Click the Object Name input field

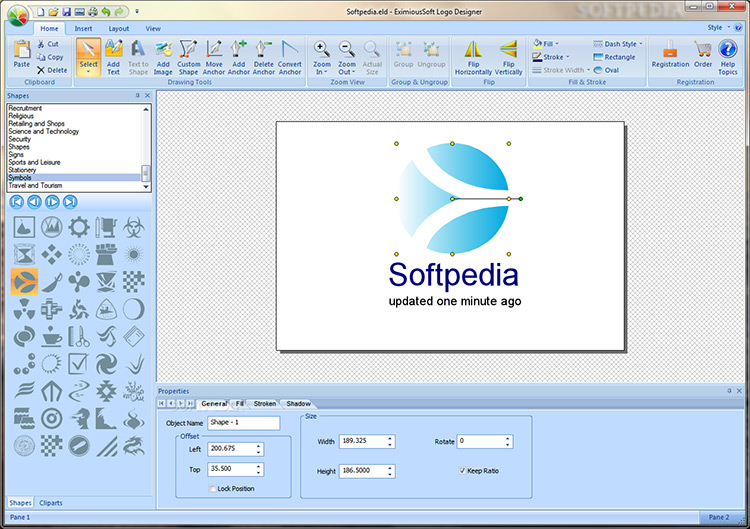click(x=243, y=423)
